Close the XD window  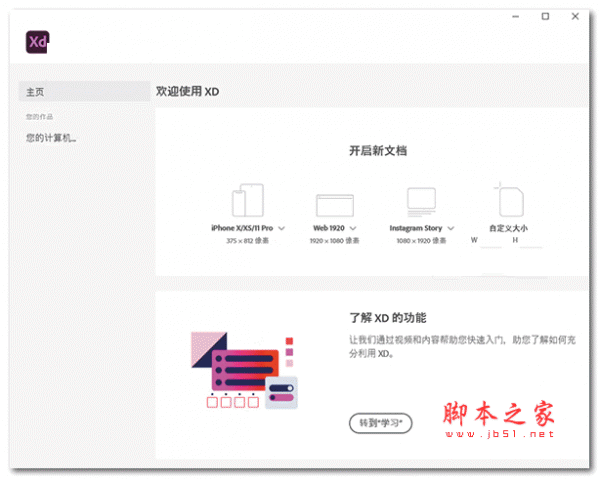575,16
